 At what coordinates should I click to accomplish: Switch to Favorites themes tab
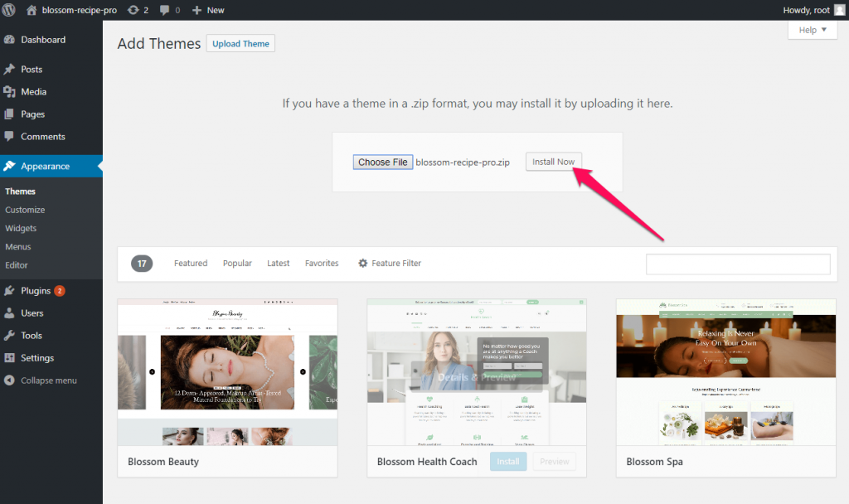tap(322, 263)
